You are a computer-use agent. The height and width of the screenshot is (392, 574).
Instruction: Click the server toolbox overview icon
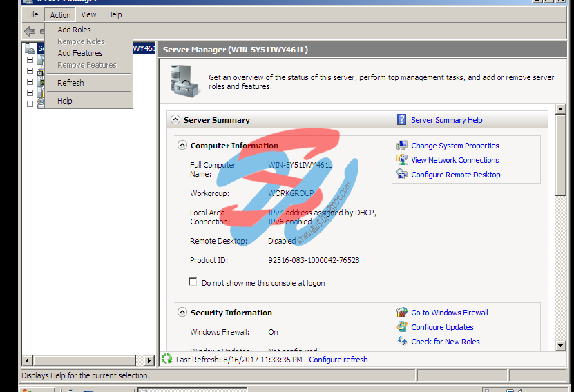pos(184,81)
